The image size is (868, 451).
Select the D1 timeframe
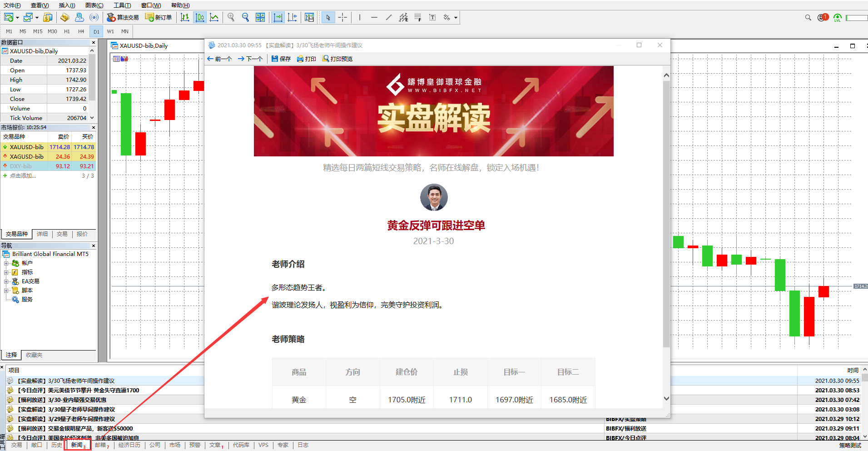click(96, 31)
